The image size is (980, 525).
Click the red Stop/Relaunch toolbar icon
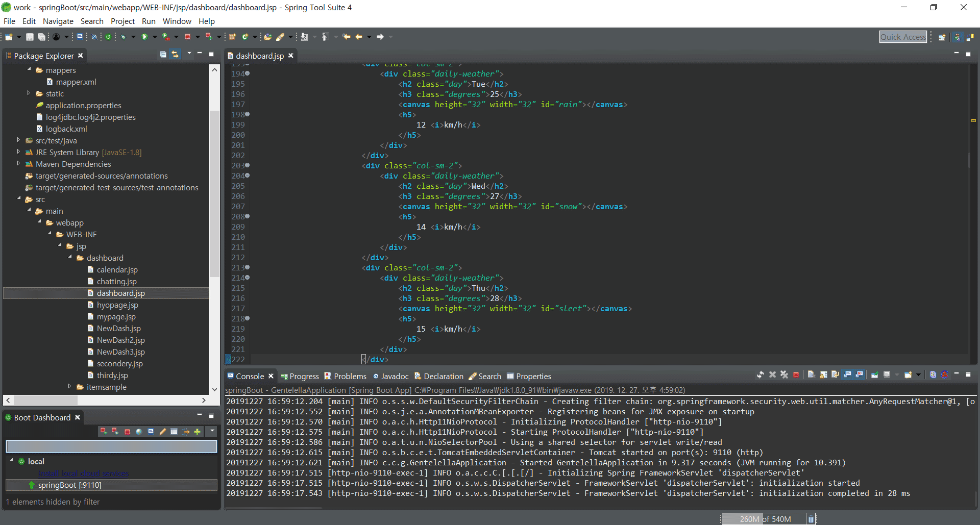(187, 37)
